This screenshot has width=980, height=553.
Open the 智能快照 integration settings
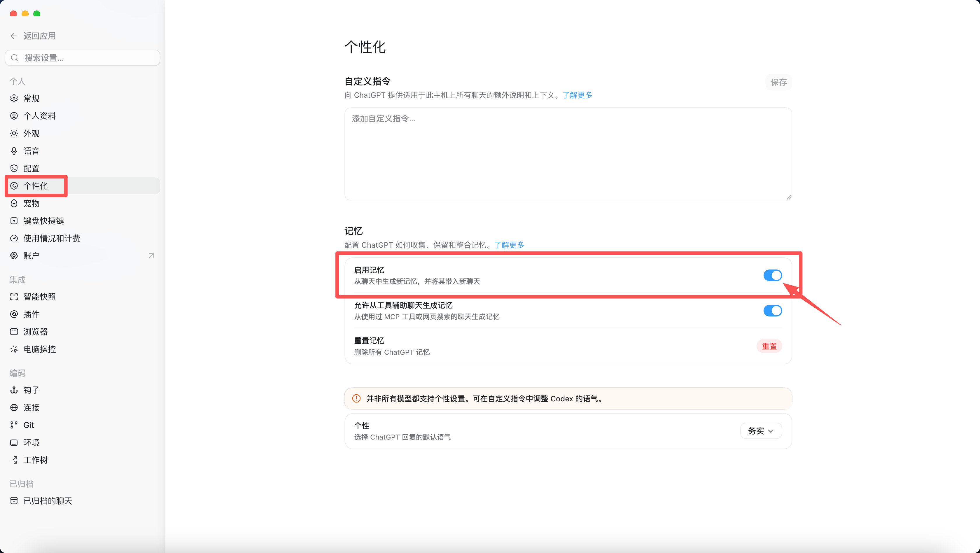(x=83, y=297)
